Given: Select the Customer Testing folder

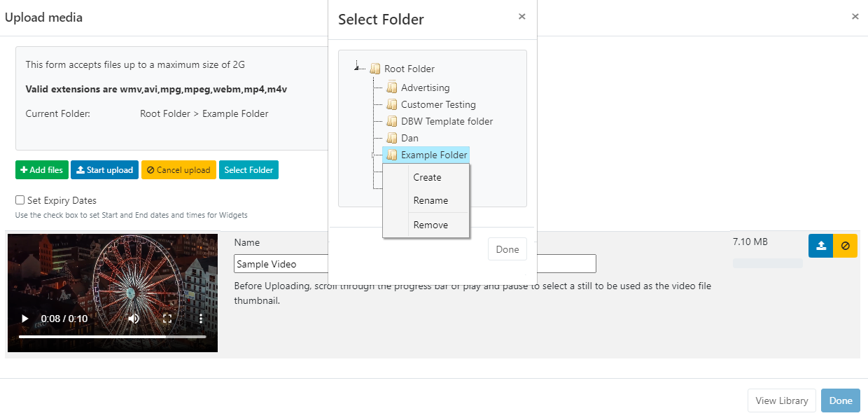Looking at the screenshot, I should 437,104.
